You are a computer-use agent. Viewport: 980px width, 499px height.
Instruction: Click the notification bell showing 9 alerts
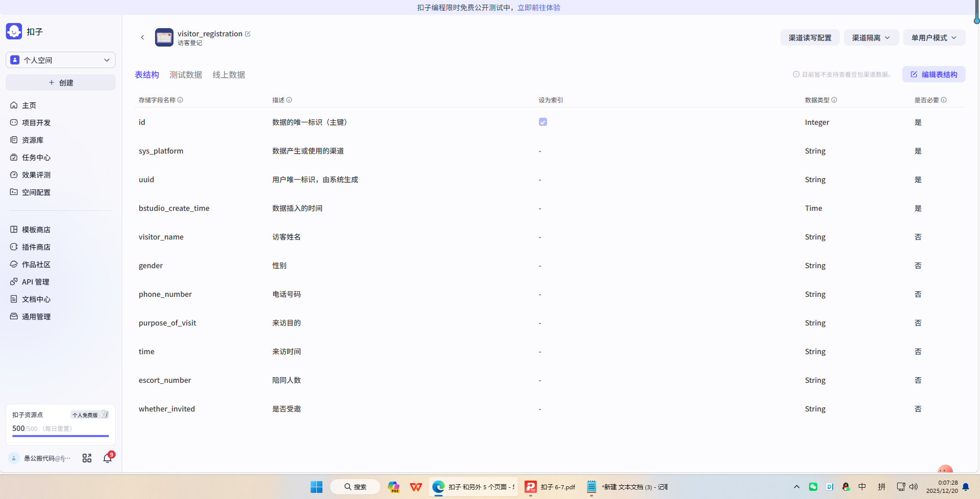tap(107, 458)
